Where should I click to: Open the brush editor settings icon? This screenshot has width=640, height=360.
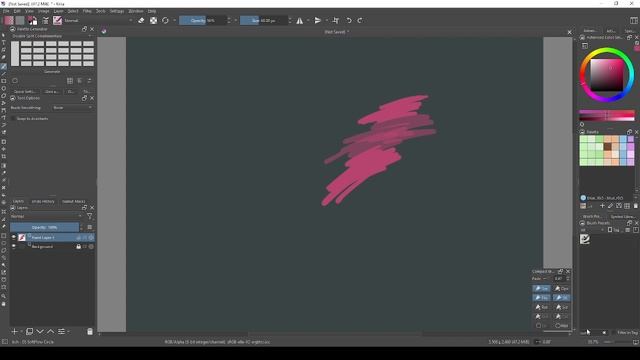tap(46, 20)
